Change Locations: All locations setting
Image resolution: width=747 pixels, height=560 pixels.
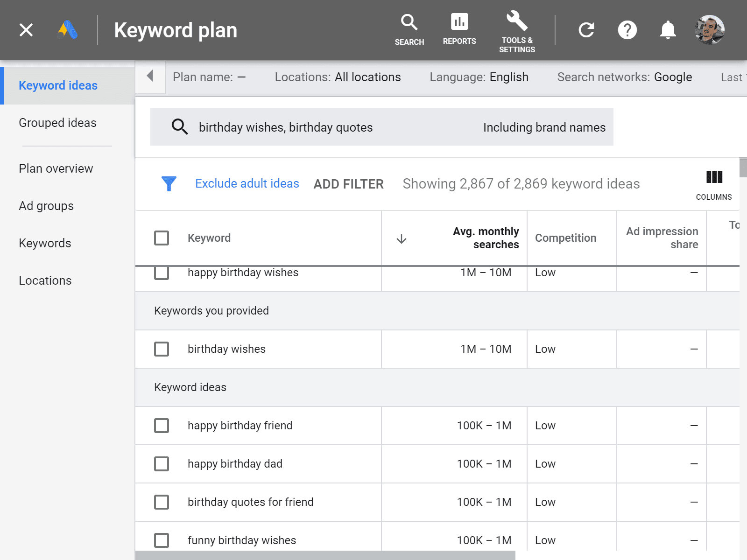point(338,77)
